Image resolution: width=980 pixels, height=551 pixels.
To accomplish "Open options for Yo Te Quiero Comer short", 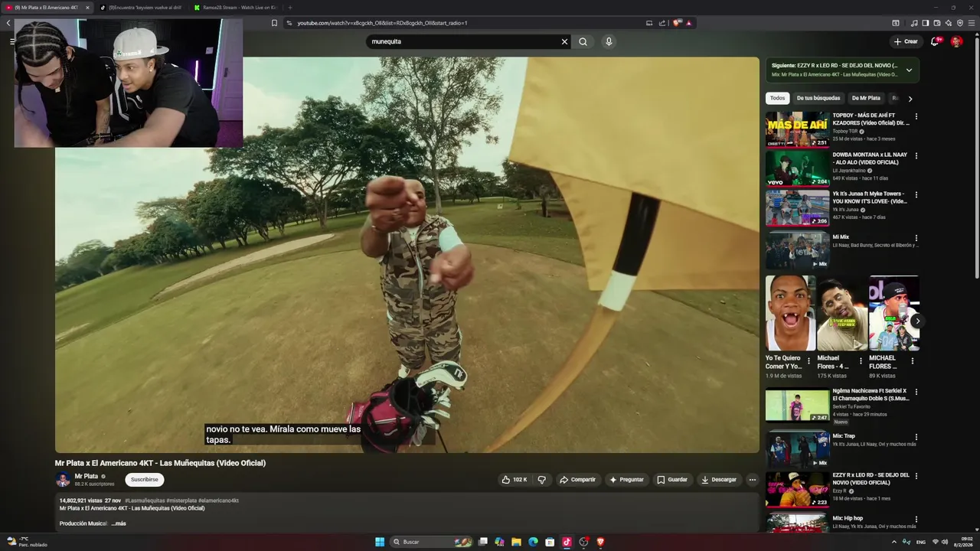I will tap(808, 361).
